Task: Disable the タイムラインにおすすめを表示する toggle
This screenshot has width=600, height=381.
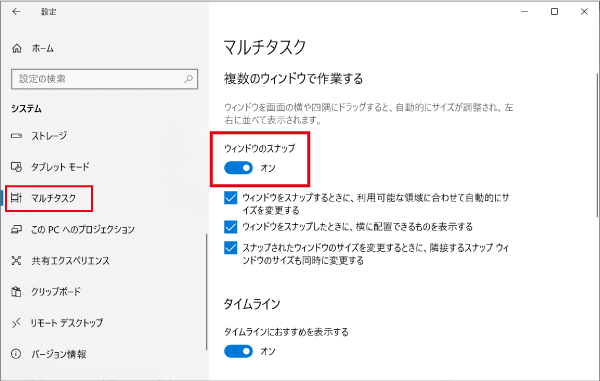Action: [238, 351]
